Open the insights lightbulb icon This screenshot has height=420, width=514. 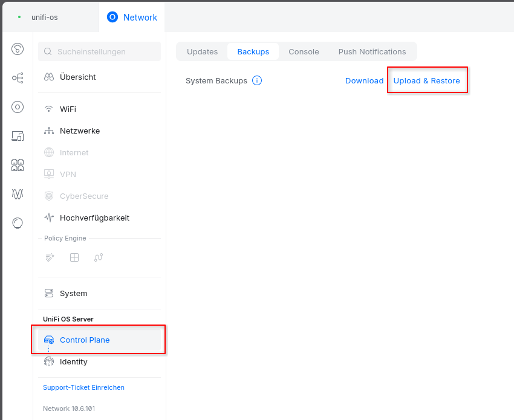tap(18, 223)
